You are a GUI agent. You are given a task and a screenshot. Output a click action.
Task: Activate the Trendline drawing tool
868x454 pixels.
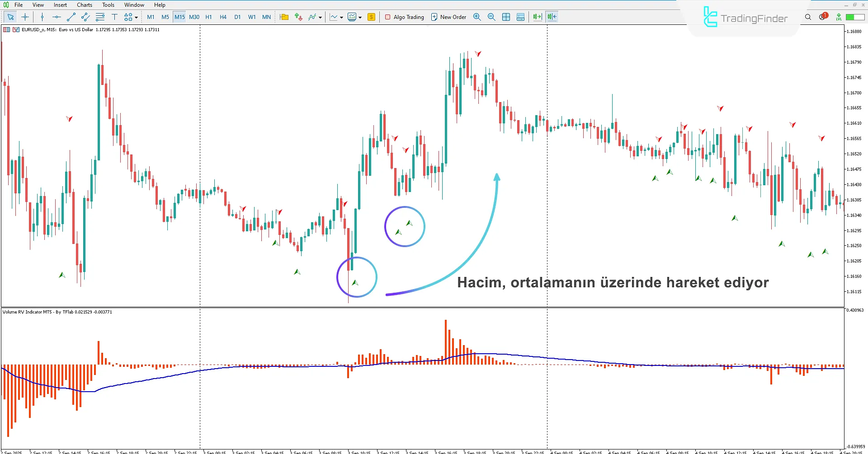71,17
